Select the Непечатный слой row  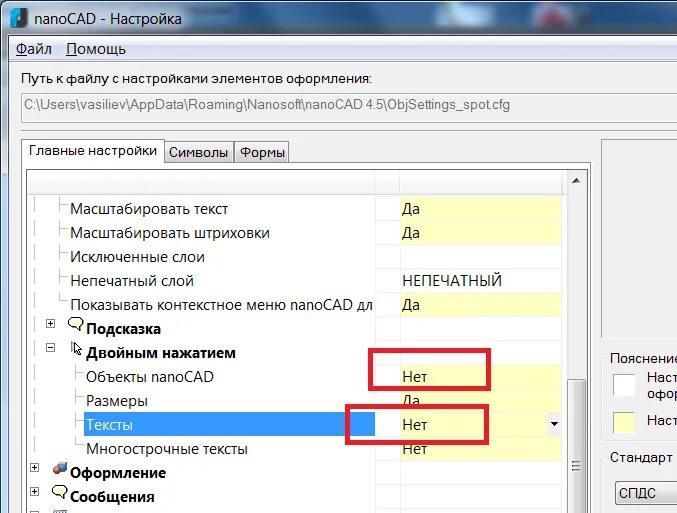tap(294, 281)
